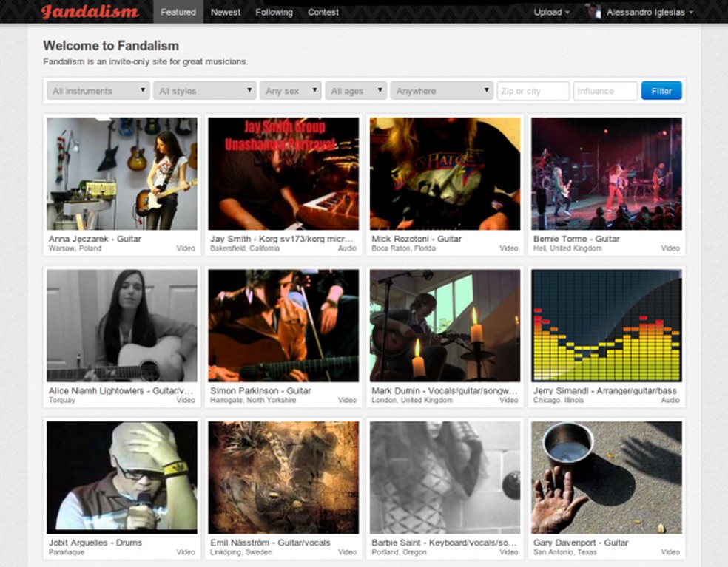
Task: Open Barbie Saint video thumbnail
Action: point(445,478)
